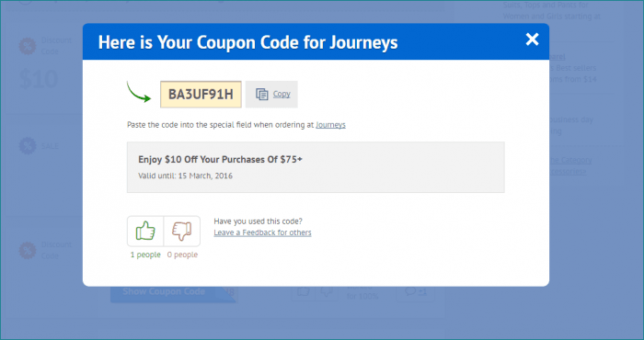This screenshot has width=644, height=340.
Task: Open Leave a Feedback for others
Action: pos(262,232)
